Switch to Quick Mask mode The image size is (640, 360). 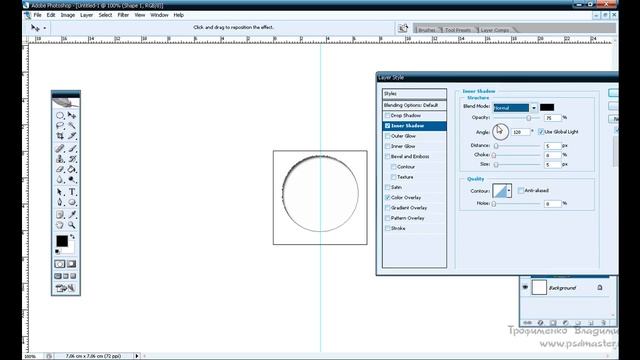71,264
